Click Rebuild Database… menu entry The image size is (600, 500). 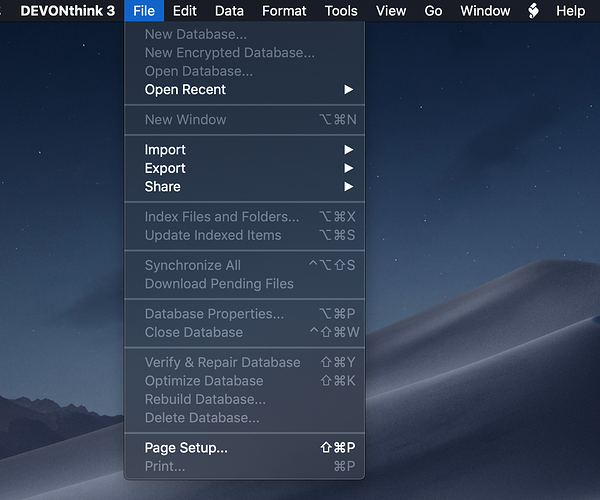point(245,399)
